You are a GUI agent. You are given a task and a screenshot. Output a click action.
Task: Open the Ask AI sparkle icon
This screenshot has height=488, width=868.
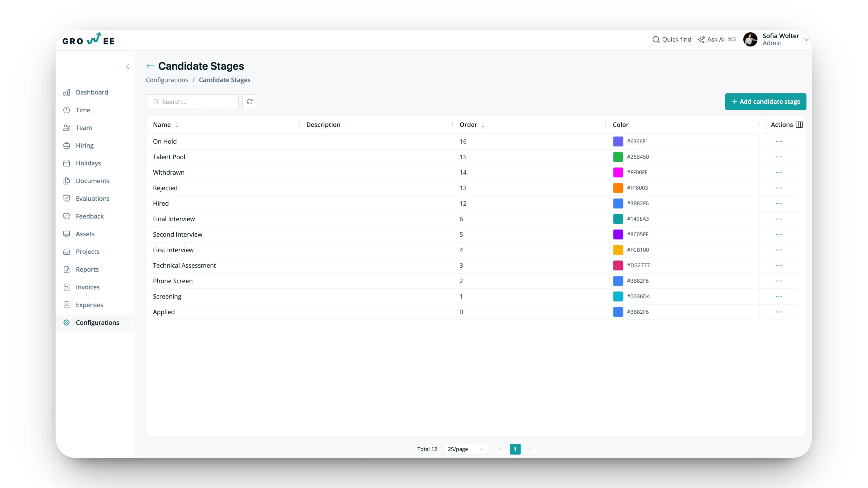701,40
